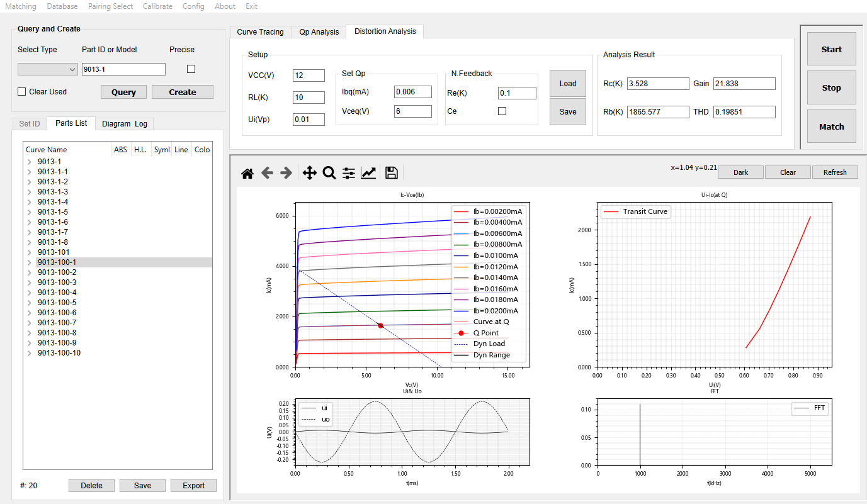This screenshot has width=867, height=504.
Task: Click the Rb(K) result field
Action: pos(658,112)
